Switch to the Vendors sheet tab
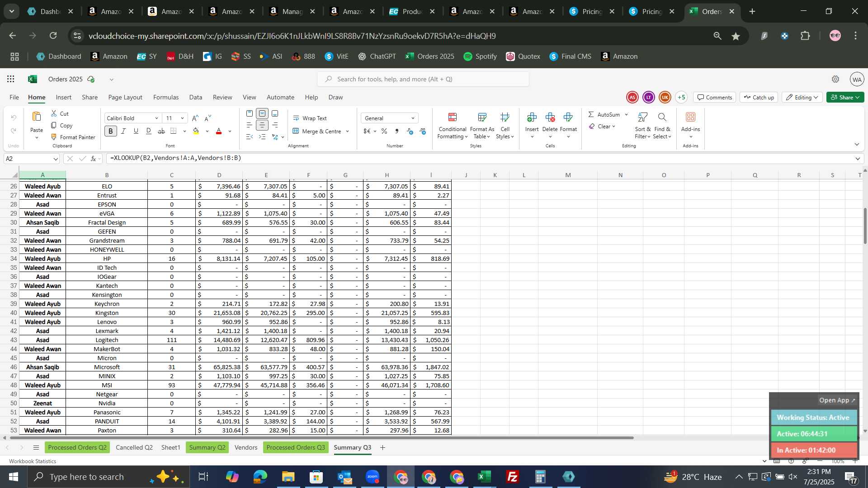 [246, 447]
